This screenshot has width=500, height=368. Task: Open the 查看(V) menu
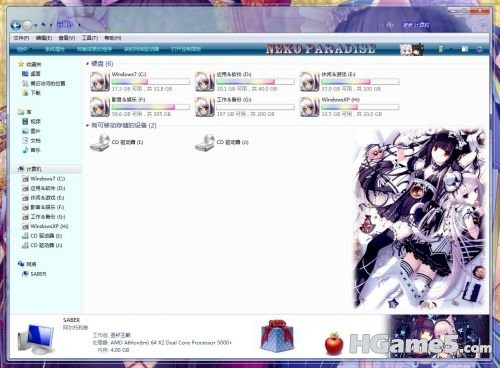[x=67, y=38]
